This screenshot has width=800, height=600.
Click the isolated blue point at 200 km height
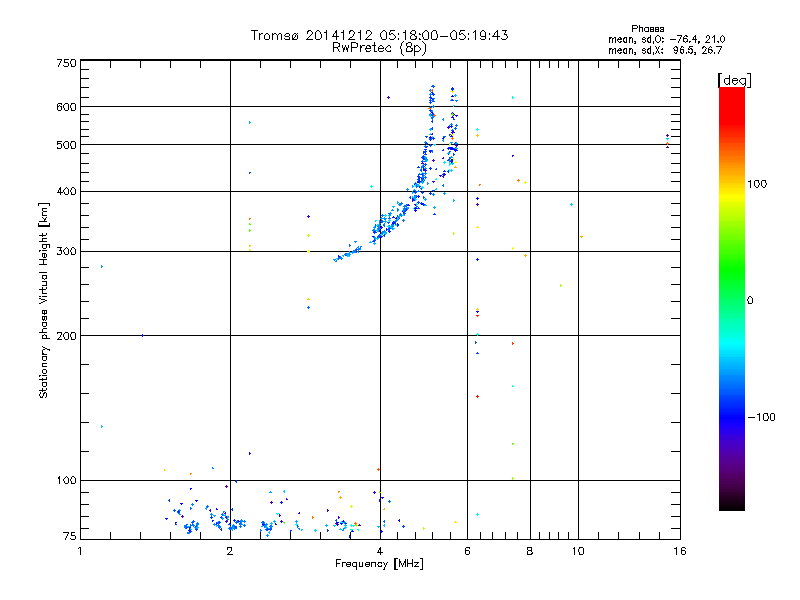pos(142,336)
